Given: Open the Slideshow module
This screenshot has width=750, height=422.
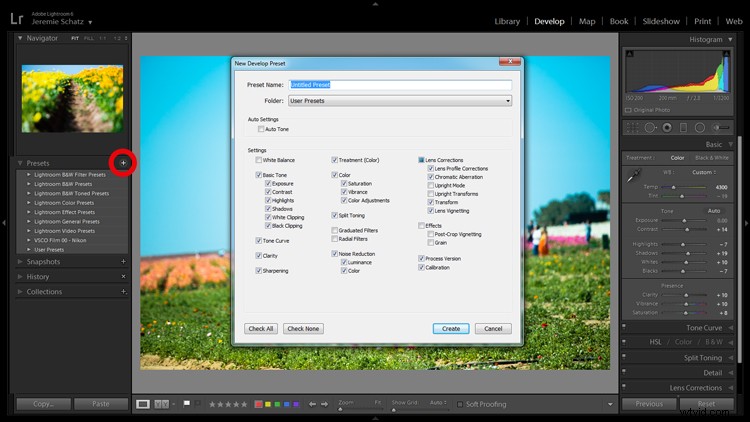Looking at the screenshot, I should point(661,22).
